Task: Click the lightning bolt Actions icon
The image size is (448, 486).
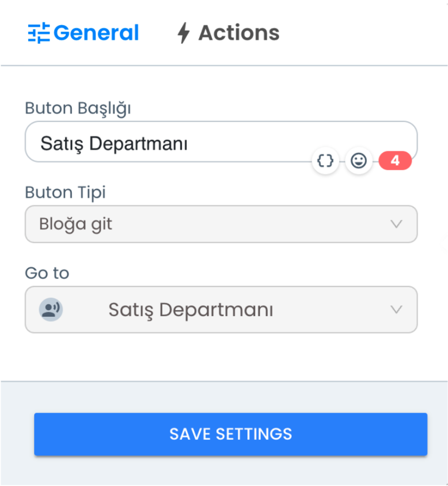Action: [183, 33]
